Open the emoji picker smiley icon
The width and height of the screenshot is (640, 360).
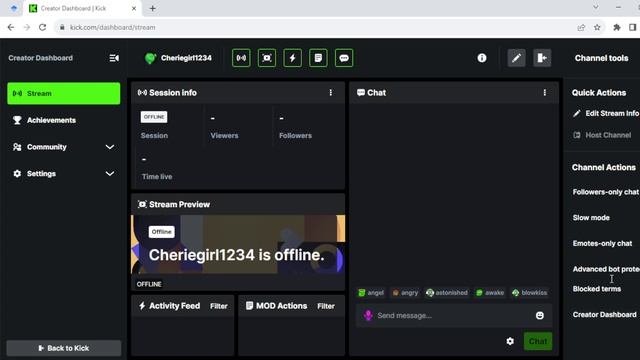[540, 316]
